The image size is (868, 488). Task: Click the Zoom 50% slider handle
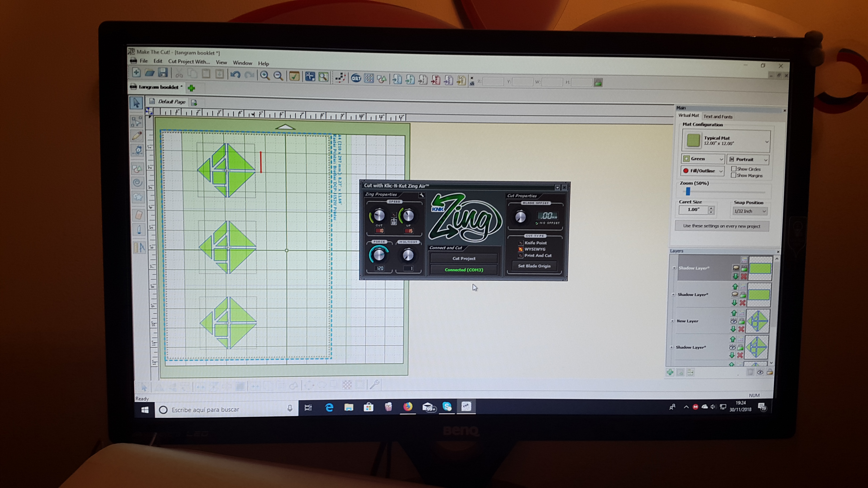coord(688,192)
